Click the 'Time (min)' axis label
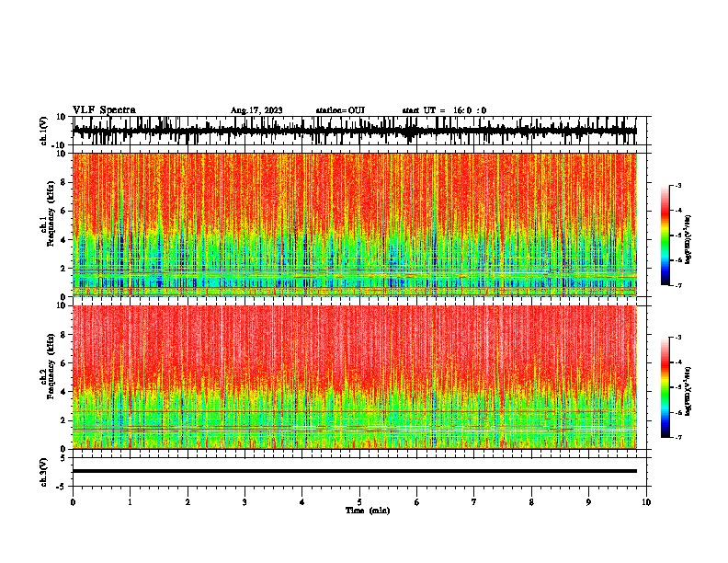This screenshot has width=728, height=563. tap(368, 511)
